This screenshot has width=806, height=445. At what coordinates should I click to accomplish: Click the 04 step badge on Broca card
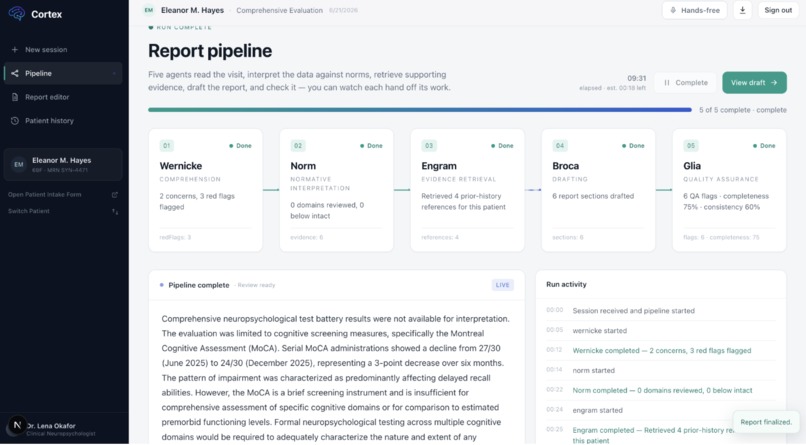tap(560, 145)
